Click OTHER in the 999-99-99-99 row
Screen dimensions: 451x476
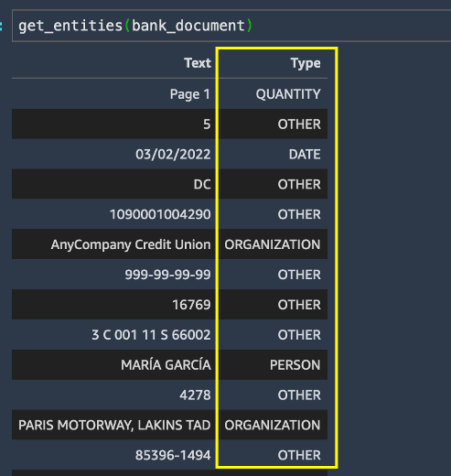point(299,275)
